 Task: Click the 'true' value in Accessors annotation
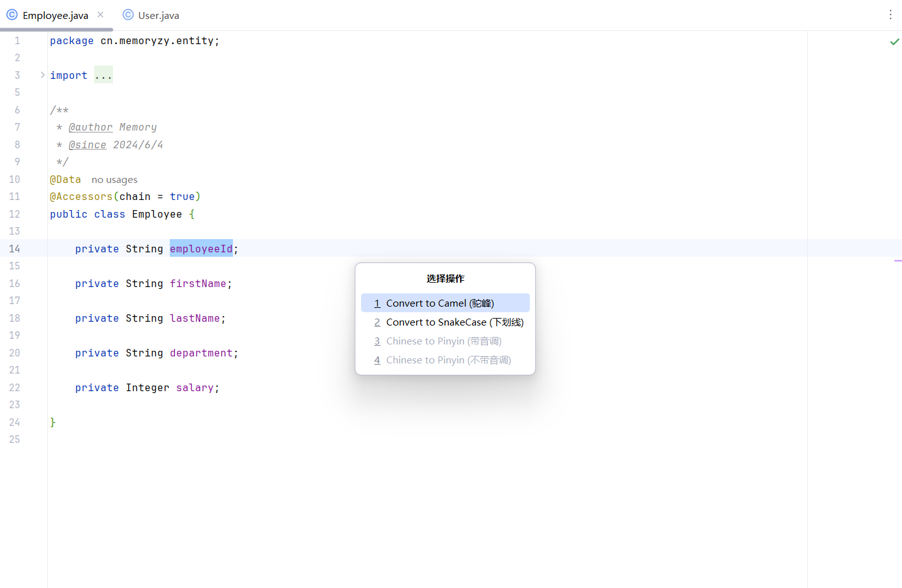point(182,196)
